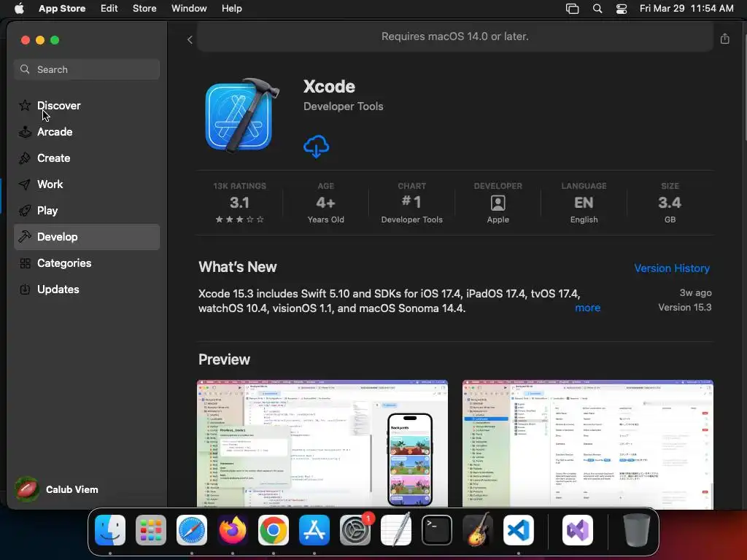
Task: Select Work in the sidebar
Action: click(87, 184)
